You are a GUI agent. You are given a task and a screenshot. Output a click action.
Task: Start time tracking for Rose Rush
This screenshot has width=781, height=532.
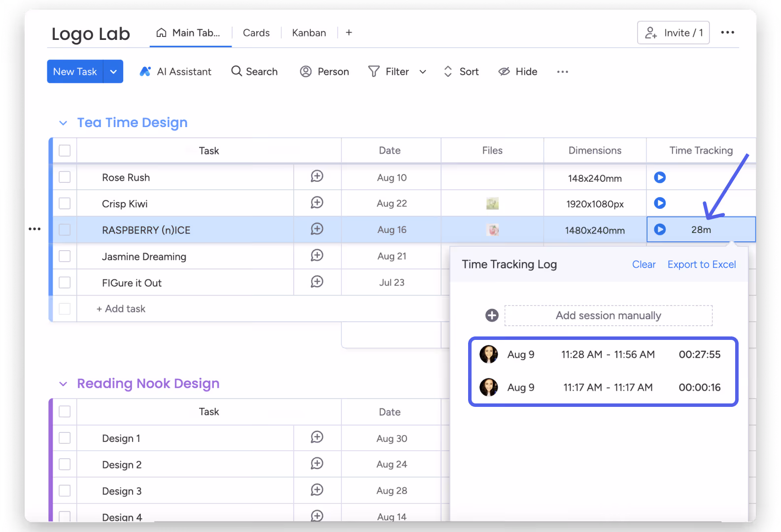coord(660,177)
